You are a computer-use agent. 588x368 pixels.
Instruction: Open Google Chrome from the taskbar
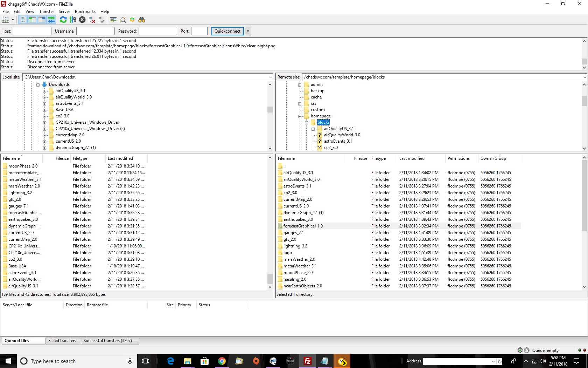pos(222,361)
